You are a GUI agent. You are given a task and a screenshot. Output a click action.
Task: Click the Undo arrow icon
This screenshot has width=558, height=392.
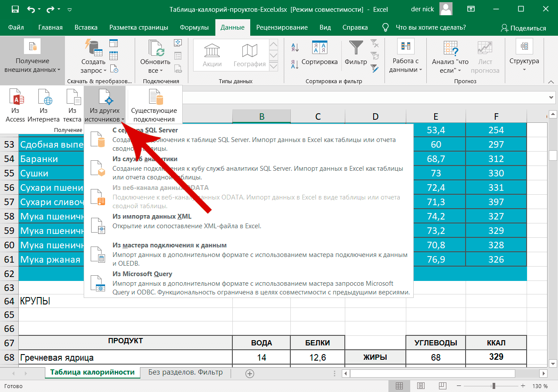[x=31, y=9]
